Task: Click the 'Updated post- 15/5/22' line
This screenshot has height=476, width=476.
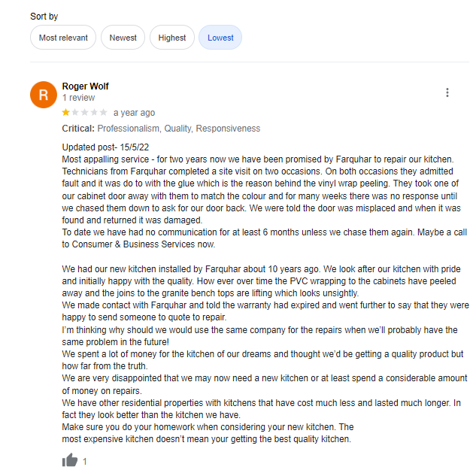Action: point(105,147)
